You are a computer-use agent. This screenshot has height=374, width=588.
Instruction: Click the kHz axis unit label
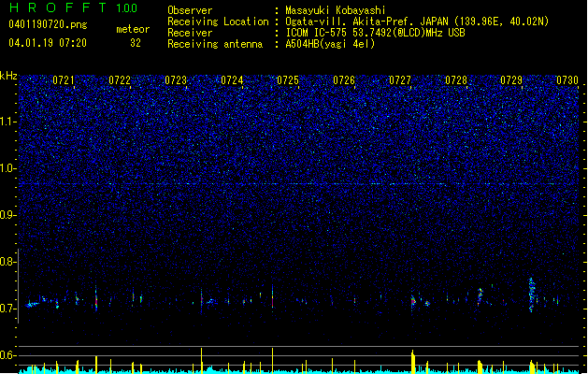pyautogui.click(x=8, y=76)
